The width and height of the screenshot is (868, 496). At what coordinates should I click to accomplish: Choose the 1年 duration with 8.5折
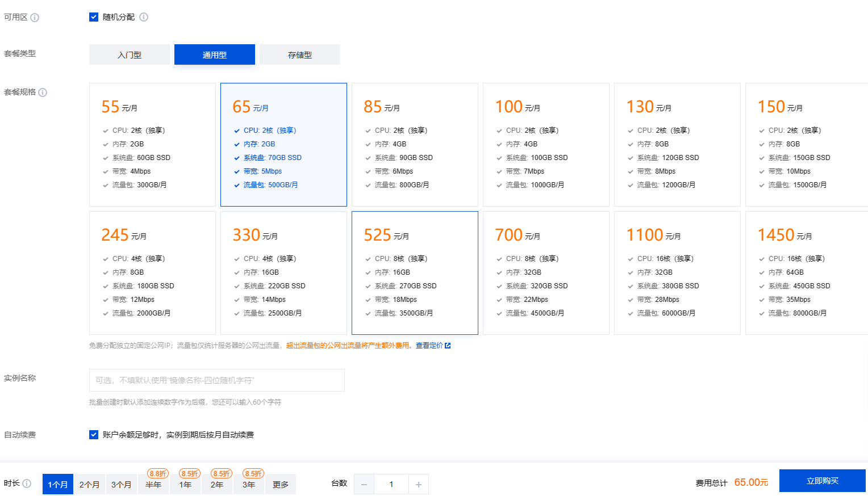click(x=185, y=485)
